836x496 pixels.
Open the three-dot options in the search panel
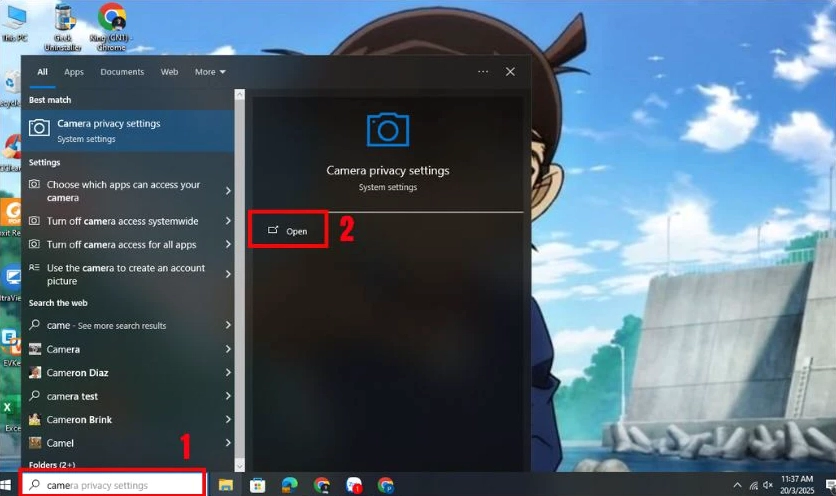(x=483, y=72)
